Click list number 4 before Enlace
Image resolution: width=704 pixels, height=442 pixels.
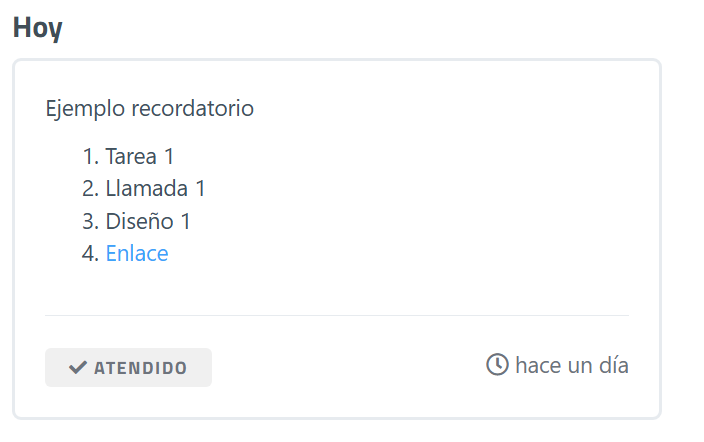click(90, 254)
